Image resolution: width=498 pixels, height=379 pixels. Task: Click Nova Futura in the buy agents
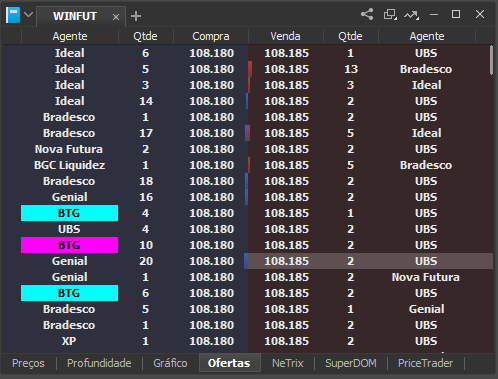(69, 149)
